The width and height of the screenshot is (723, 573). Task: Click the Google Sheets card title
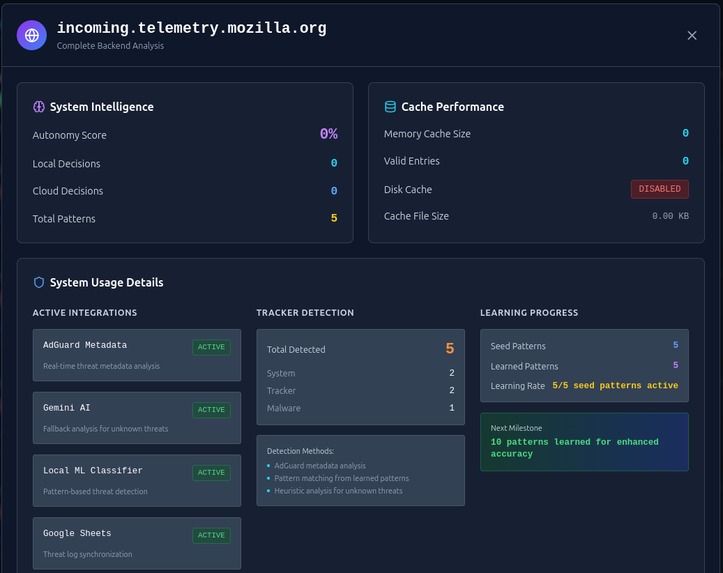coord(77,533)
